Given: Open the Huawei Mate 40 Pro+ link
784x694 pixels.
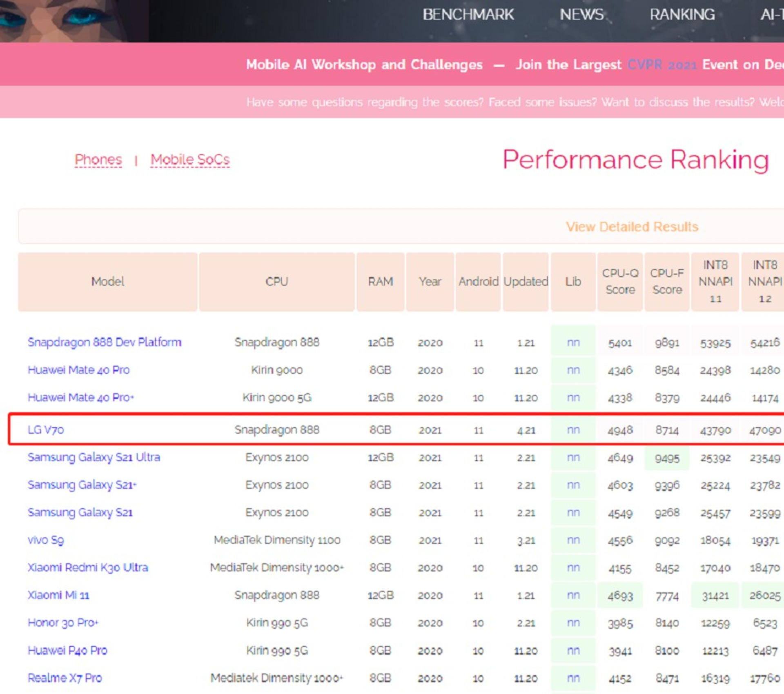Looking at the screenshot, I should [81, 397].
